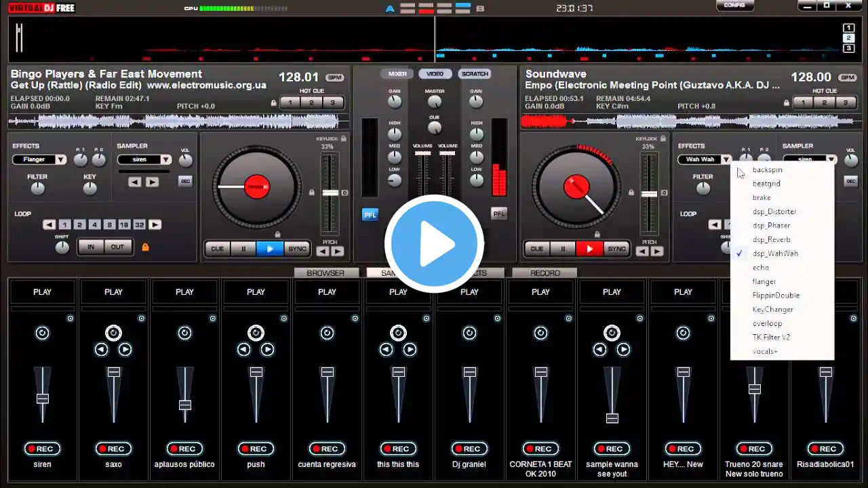Switch center panel to MIXER
This screenshot has height=488, width=868.
click(397, 74)
